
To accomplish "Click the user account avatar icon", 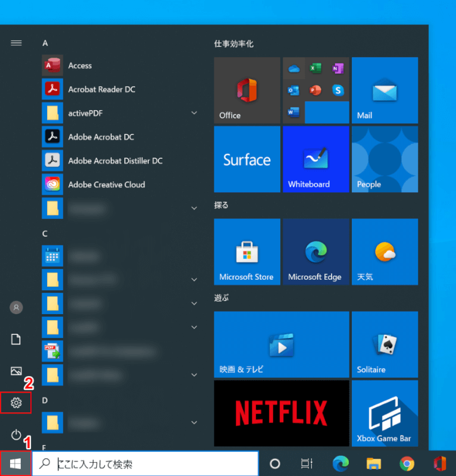I will coord(16,308).
